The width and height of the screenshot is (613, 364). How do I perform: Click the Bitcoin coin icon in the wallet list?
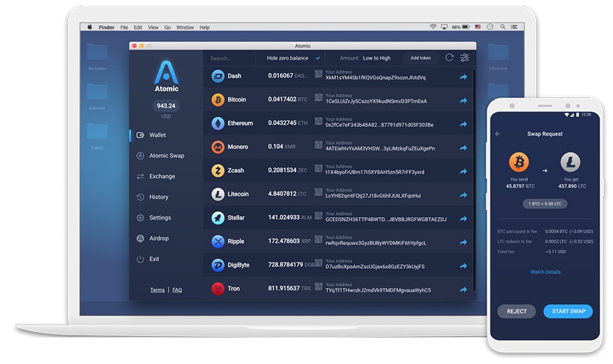click(x=218, y=99)
